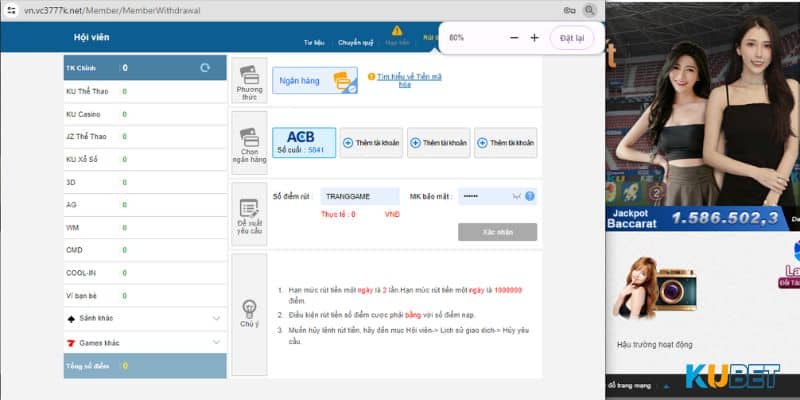
Task: Click the Hậu trường hoạt động caption
Action: coord(655,345)
